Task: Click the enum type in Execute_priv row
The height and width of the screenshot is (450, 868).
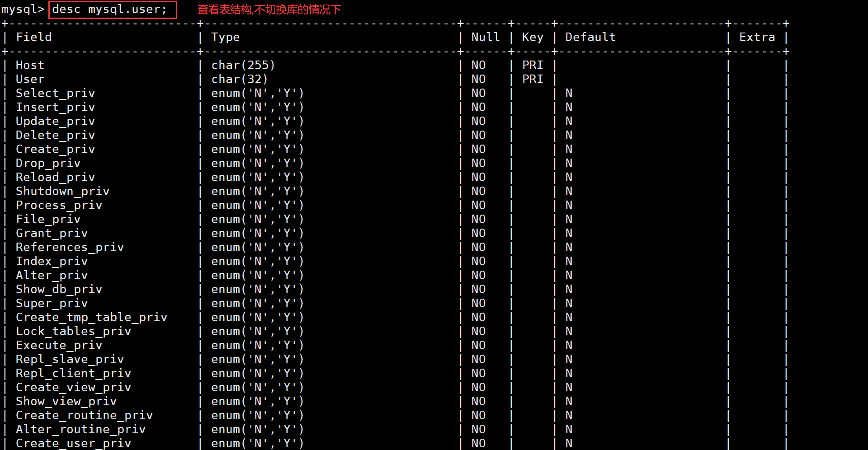Action: coord(258,345)
